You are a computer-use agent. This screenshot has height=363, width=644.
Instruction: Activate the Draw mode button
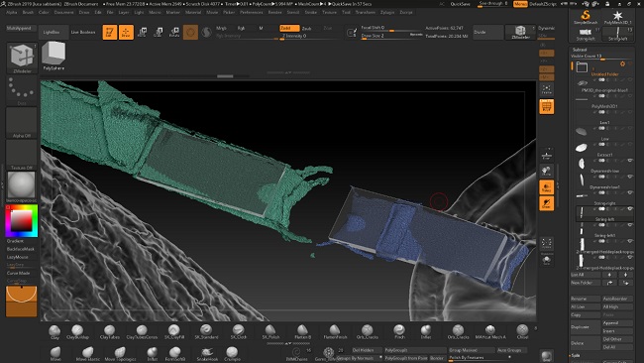click(x=126, y=32)
